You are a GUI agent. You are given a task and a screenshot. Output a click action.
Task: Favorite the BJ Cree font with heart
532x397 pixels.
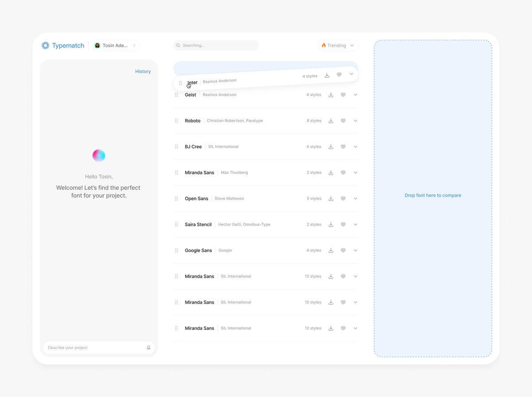[x=343, y=147]
